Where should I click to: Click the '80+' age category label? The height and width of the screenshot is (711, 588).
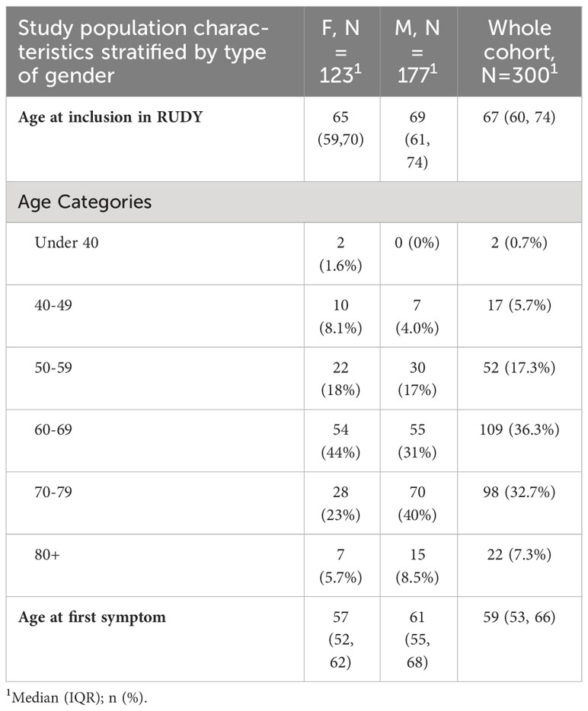click(x=47, y=554)
